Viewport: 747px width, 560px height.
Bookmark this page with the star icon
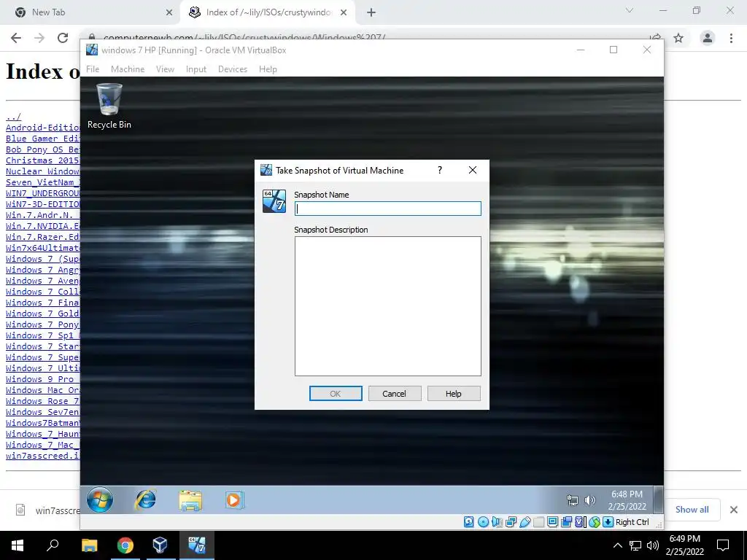[x=678, y=38]
